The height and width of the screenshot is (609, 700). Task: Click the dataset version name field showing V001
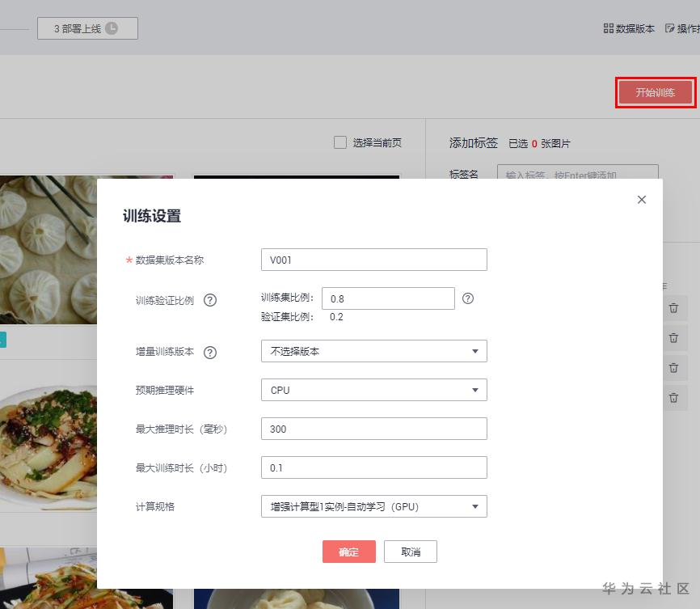(x=373, y=259)
